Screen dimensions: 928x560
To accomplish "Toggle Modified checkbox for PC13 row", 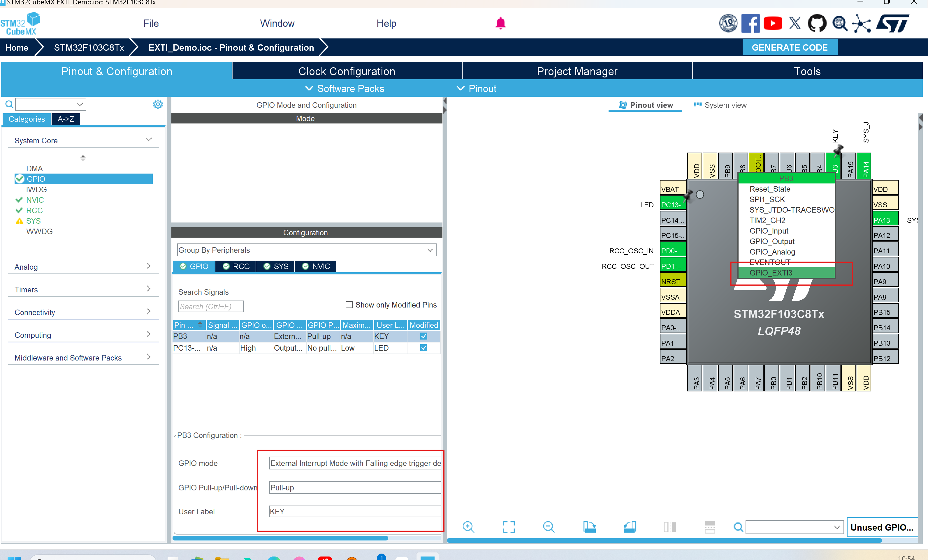I will (423, 348).
